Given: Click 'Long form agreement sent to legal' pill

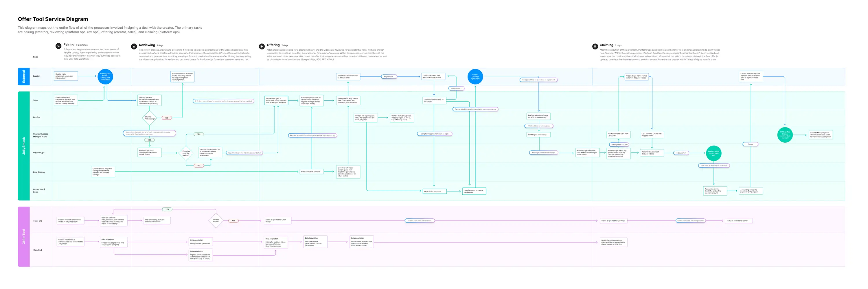Looking at the screenshot, I should pyautogui.click(x=434, y=134).
